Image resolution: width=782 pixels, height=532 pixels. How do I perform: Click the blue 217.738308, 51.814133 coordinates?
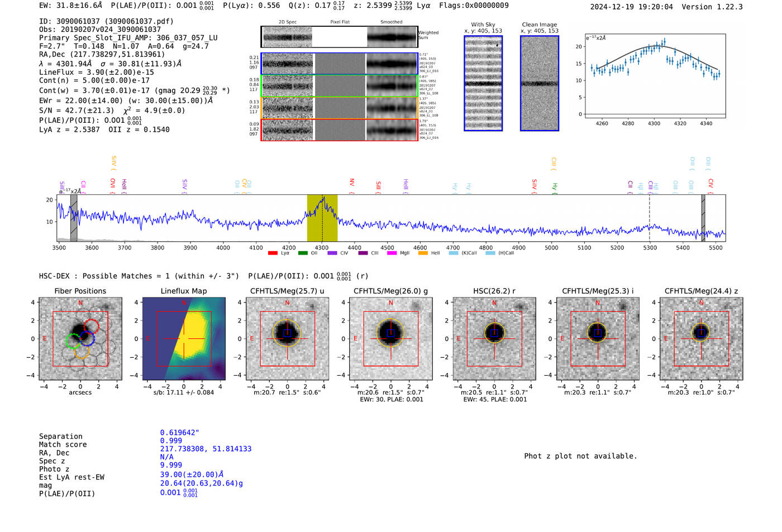click(x=206, y=449)
